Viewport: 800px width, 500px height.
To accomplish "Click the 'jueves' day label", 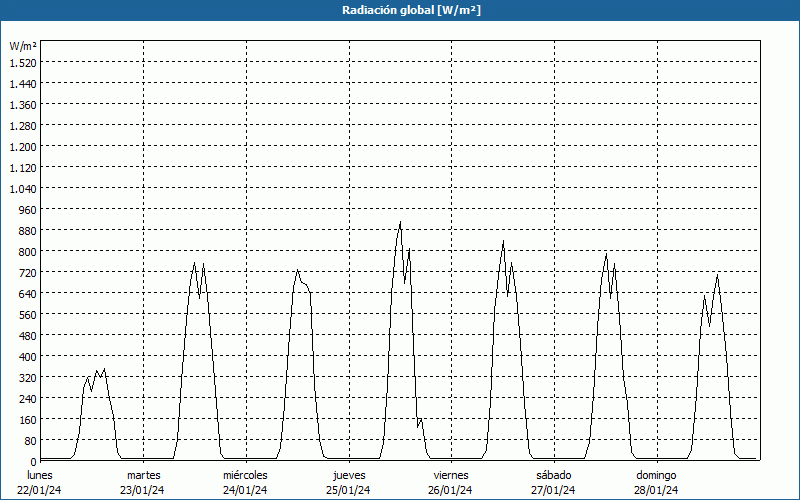I will click(349, 475).
